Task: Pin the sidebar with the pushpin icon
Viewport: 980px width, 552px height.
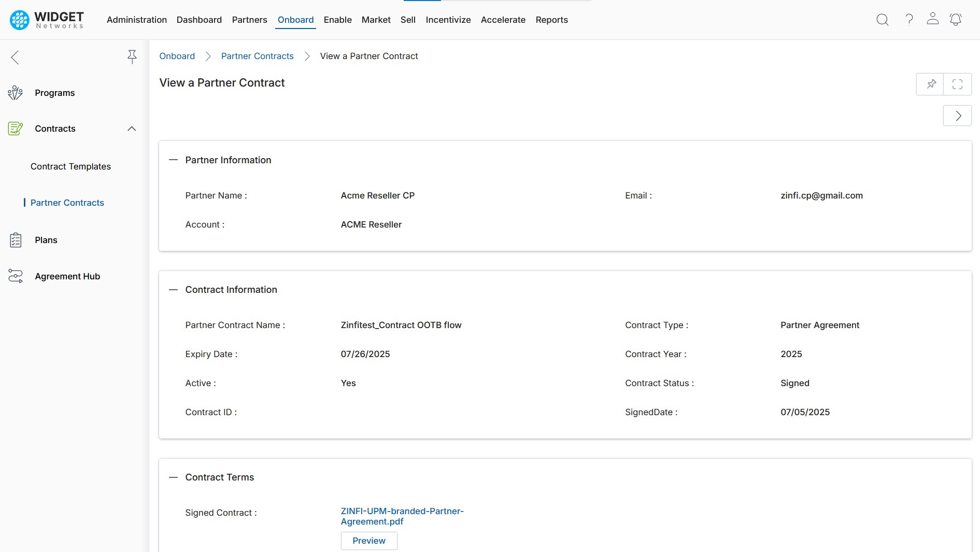Action: click(x=132, y=57)
